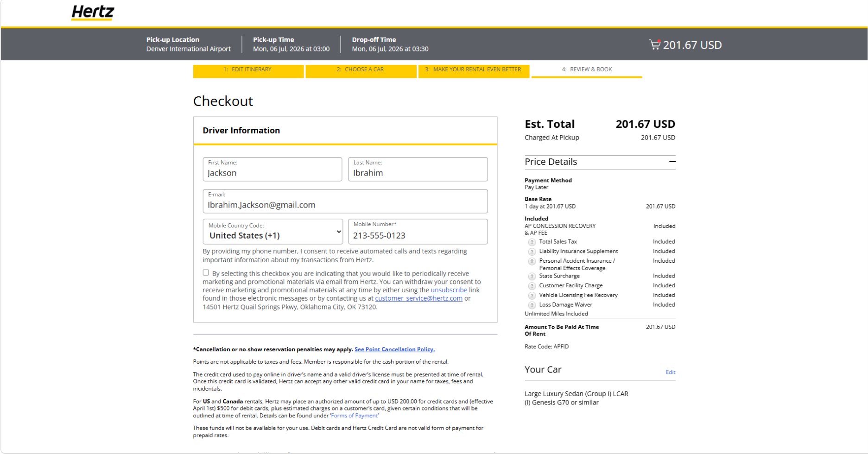Go to Choose a Car step

click(361, 71)
